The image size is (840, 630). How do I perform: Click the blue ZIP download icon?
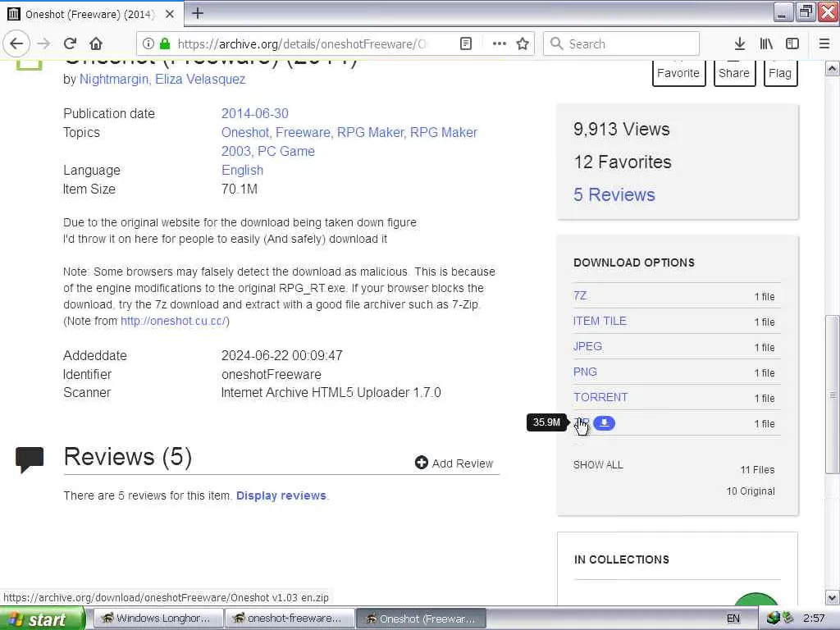click(x=605, y=423)
